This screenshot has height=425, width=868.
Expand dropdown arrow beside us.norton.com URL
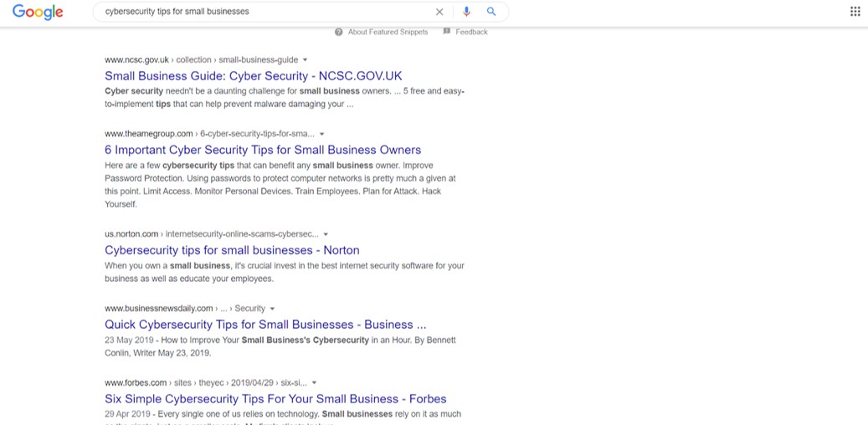pos(326,234)
